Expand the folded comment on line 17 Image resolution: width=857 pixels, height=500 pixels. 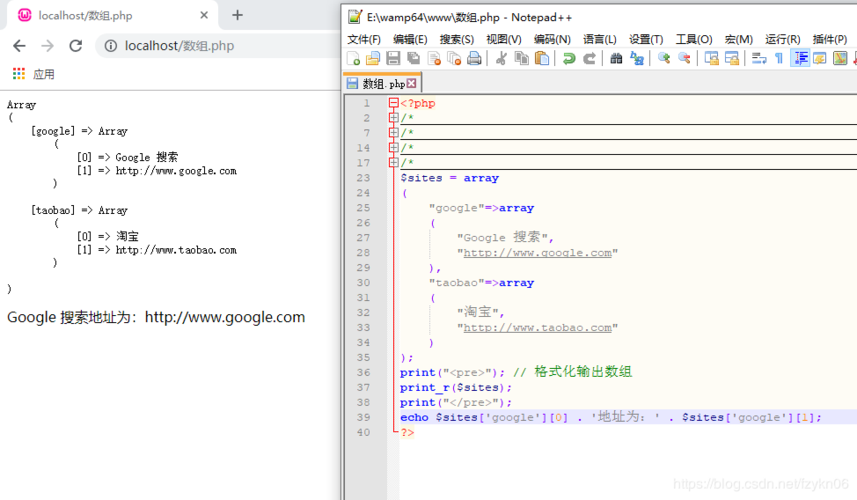394,162
